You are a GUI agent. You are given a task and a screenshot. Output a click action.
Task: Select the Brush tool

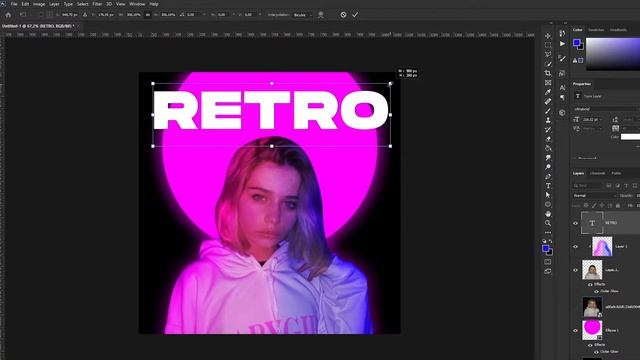tap(548, 111)
